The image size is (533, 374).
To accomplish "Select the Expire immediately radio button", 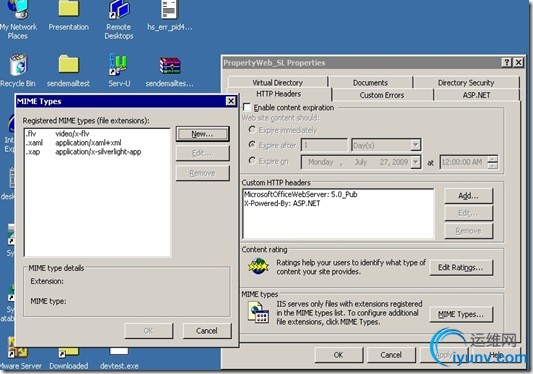I will (x=252, y=130).
